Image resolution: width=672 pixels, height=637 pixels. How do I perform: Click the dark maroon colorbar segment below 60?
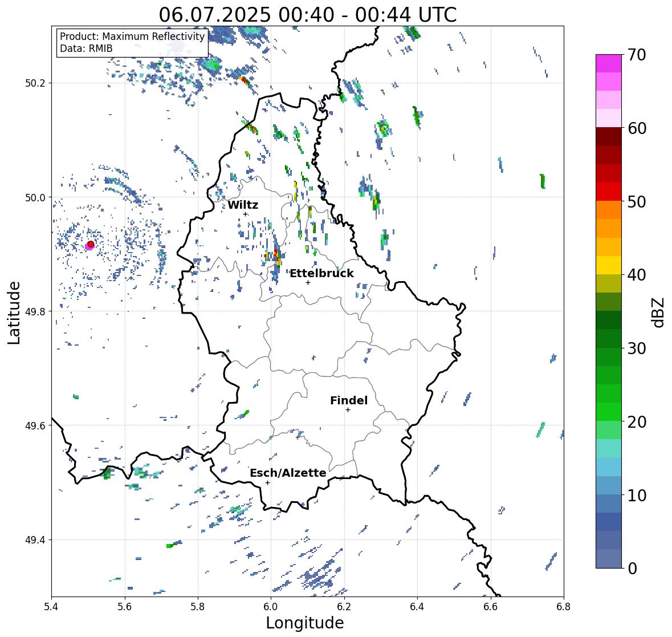point(609,137)
